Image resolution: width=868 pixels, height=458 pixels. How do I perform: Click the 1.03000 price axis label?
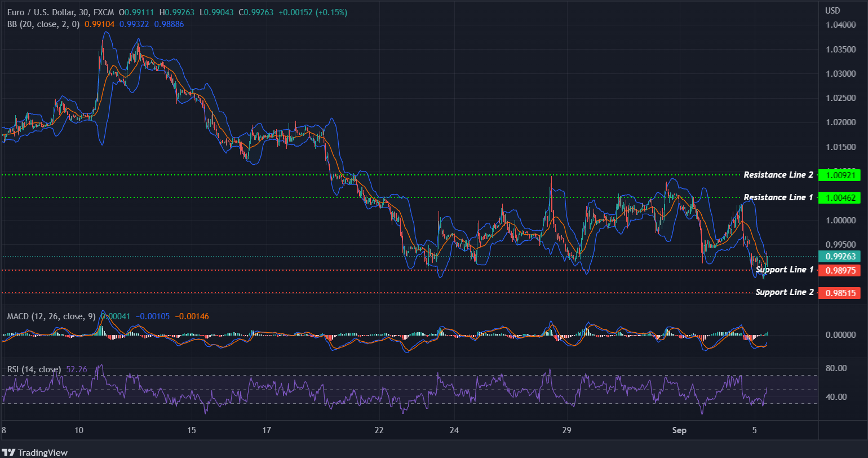pyautogui.click(x=841, y=74)
